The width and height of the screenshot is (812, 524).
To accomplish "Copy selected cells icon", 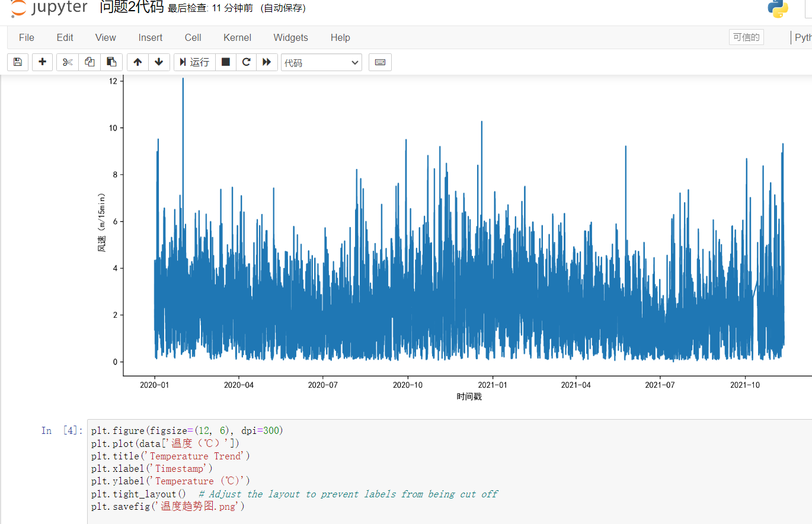I will (x=89, y=62).
